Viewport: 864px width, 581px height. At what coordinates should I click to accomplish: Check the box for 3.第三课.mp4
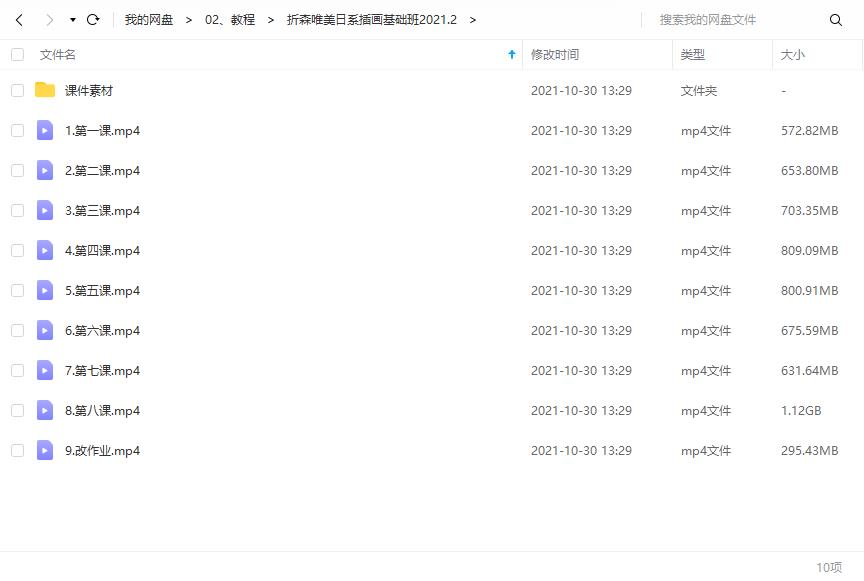tap(18, 211)
